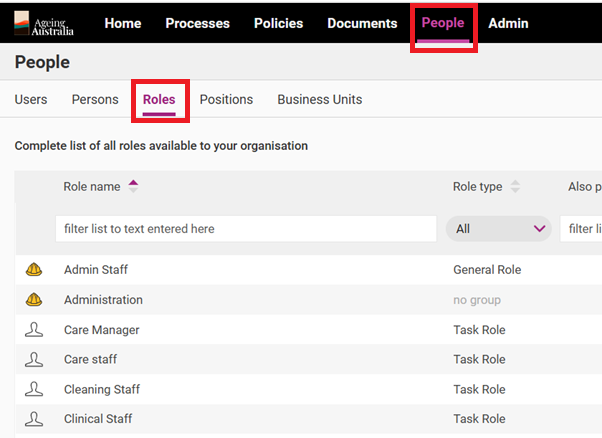Navigate to Documents in top bar
This screenshot has width=602, height=438.
362,23
